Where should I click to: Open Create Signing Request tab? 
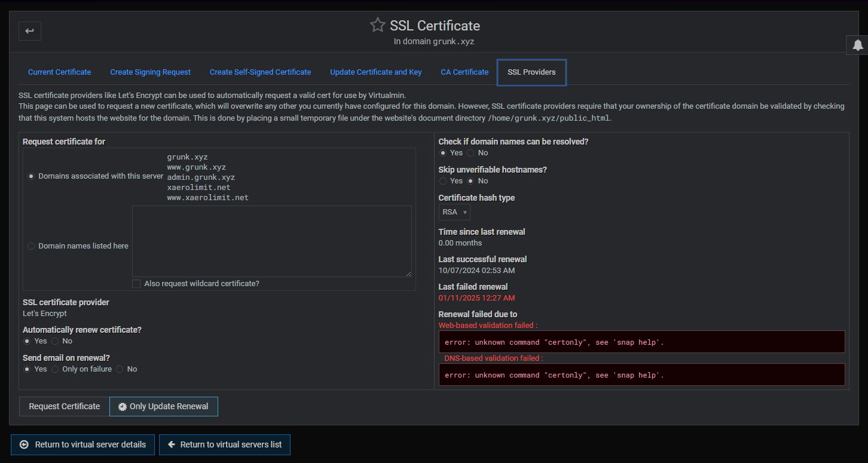click(150, 72)
